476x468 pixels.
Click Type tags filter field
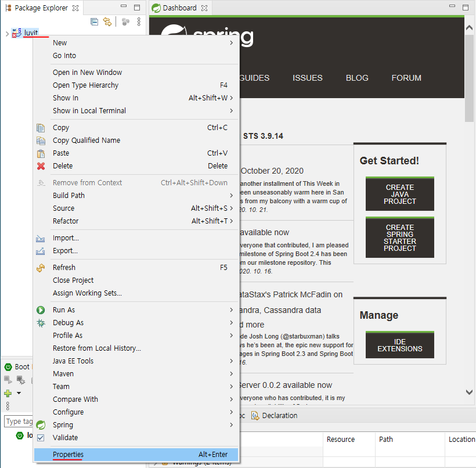(19, 422)
